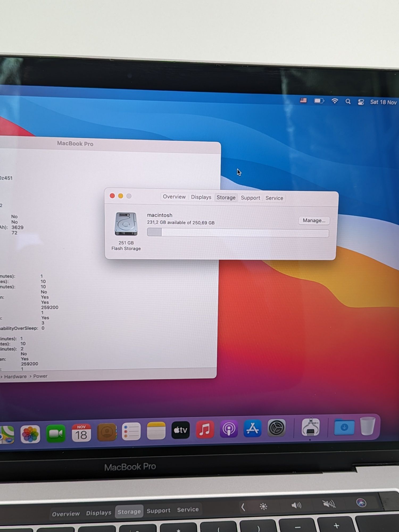Open Spotlight search magnifier
This screenshot has width=399, height=532.
[x=348, y=102]
